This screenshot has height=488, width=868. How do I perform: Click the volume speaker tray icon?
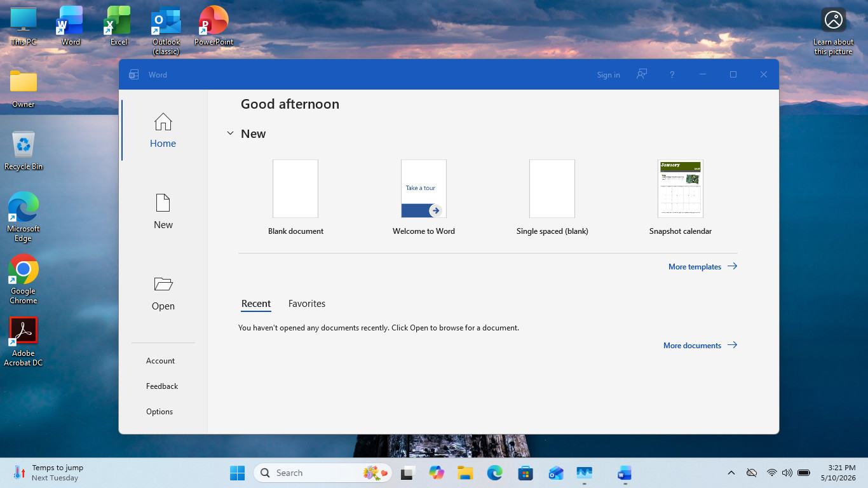click(x=787, y=473)
